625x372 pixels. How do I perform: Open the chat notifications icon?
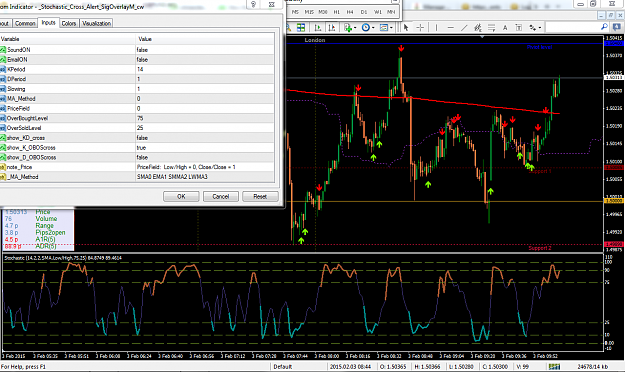(617, 27)
